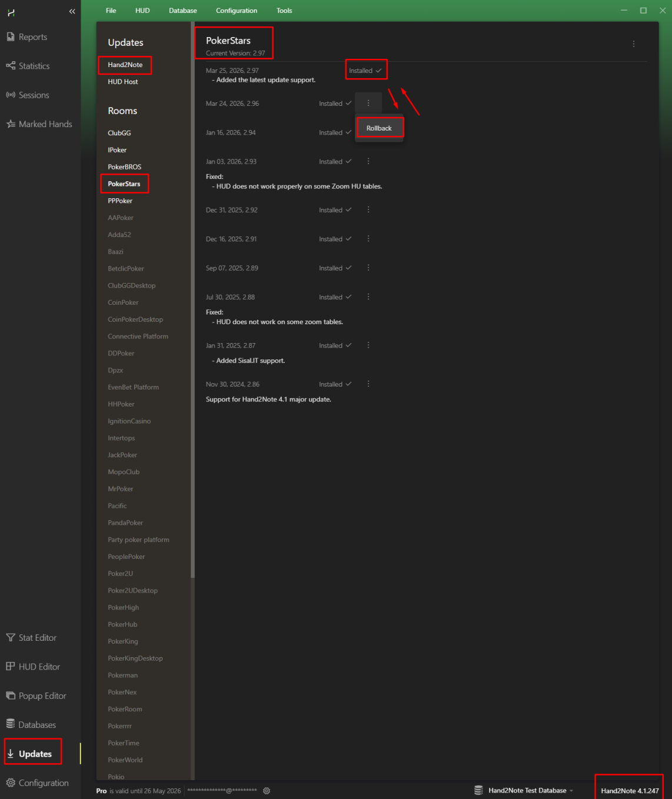Select the EvenBet Platform room
The width and height of the screenshot is (672, 799).
point(134,387)
